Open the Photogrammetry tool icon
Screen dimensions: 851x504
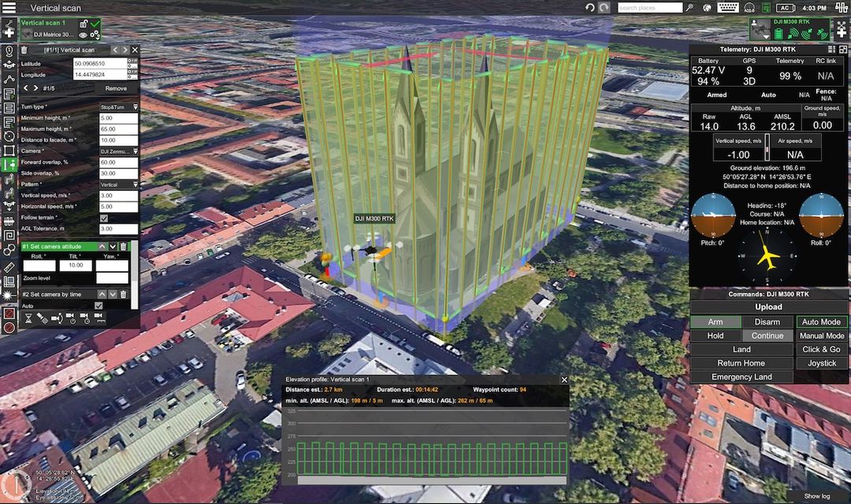tap(10, 94)
